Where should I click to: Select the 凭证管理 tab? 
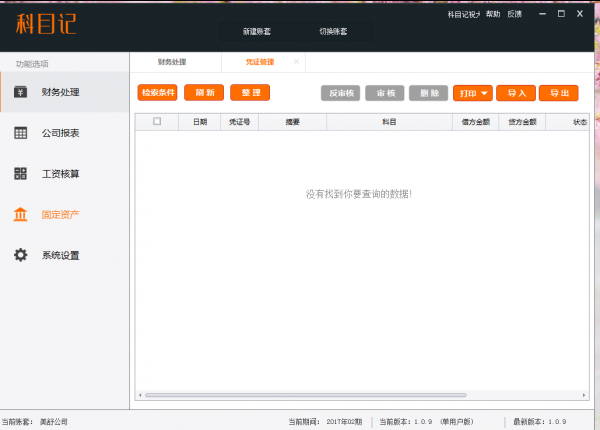coord(259,62)
